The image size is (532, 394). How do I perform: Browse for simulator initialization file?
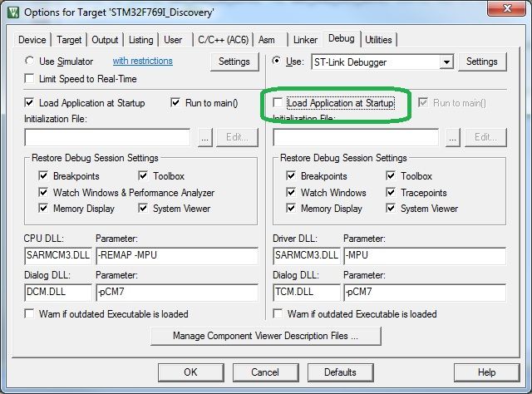[205, 137]
